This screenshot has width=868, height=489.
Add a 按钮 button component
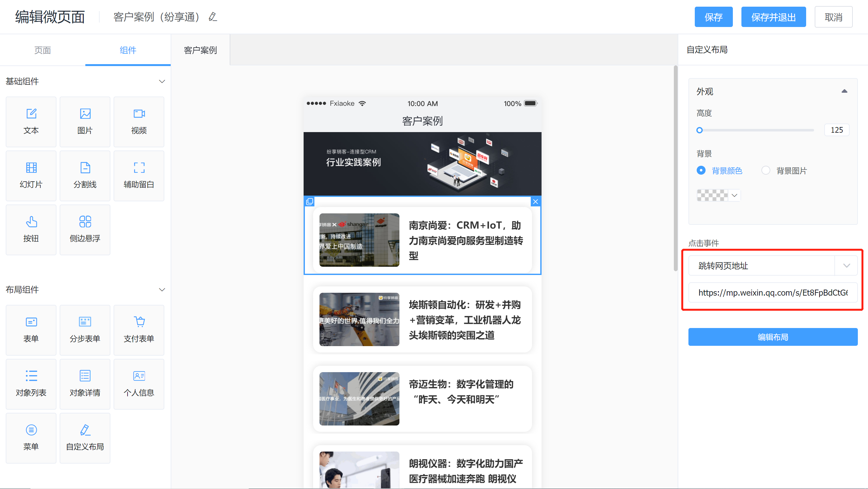pos(31,230)
